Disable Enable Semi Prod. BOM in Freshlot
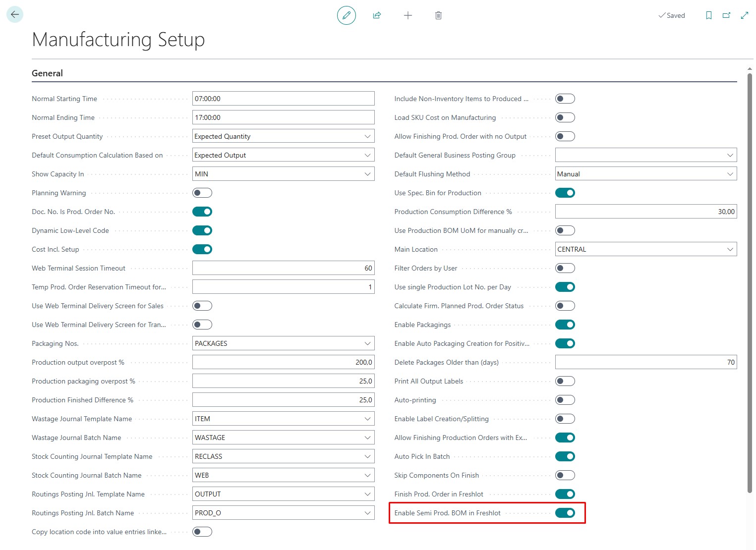 [565, 513]
